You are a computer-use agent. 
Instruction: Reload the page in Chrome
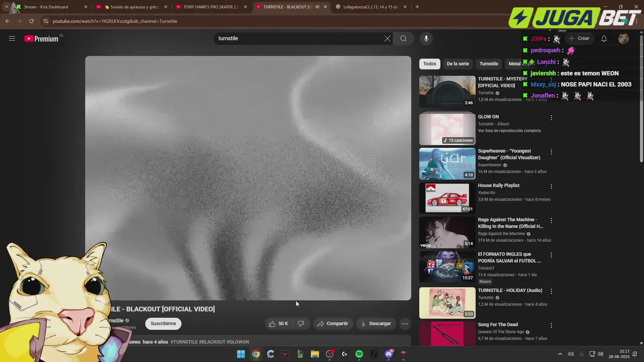click(31, 21)
